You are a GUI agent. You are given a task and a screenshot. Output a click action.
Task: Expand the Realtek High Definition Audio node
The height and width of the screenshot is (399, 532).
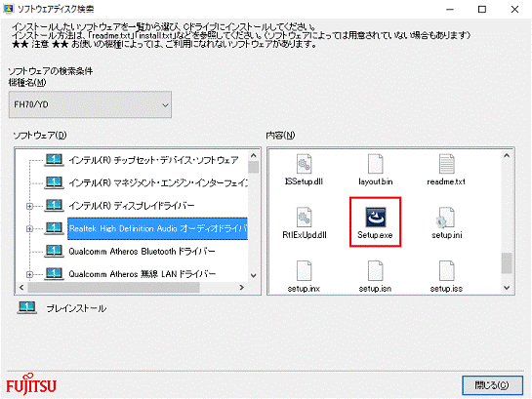[x=29, y=229]
